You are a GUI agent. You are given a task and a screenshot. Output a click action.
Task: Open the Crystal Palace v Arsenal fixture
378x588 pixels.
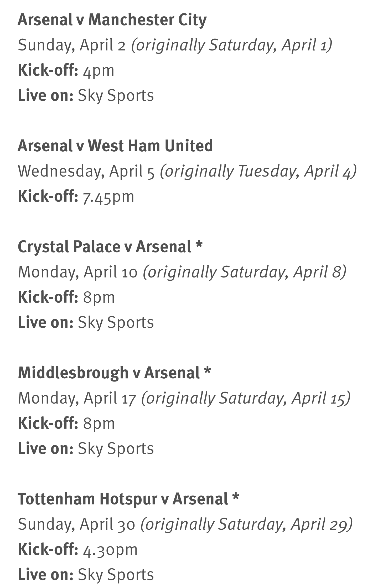pos(105,247)
